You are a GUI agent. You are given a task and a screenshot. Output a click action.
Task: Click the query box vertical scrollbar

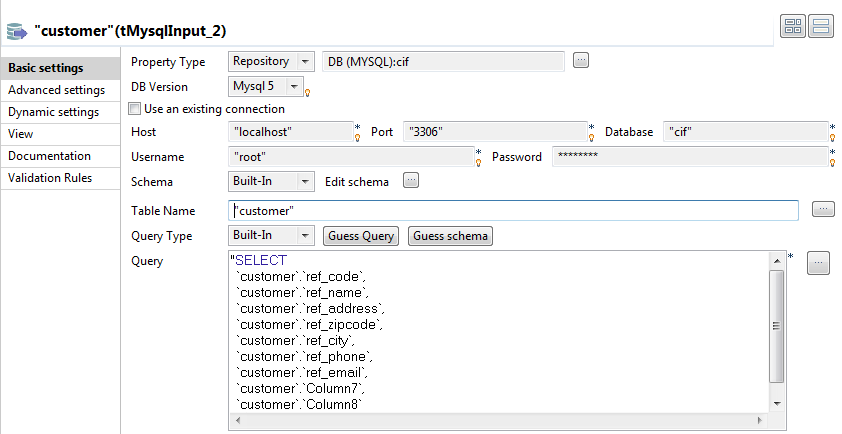click(777, 325)
